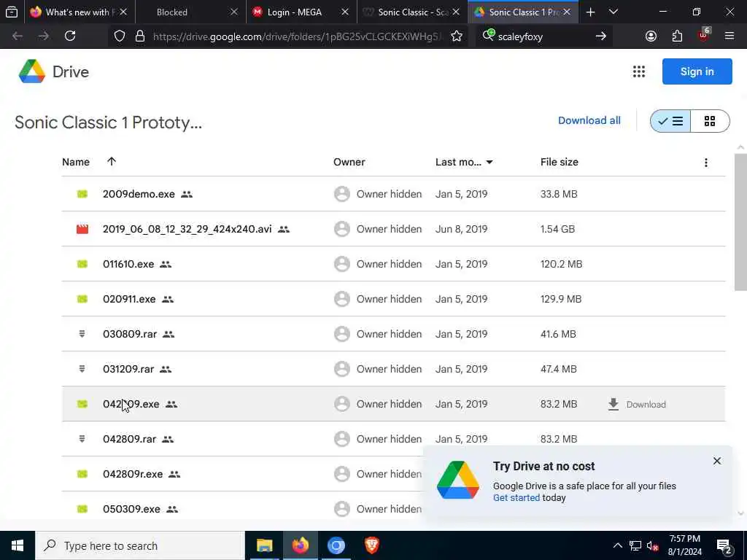Show site security padlock info
This screenshot has width=747, height=560.
click(x=139, y=36)
